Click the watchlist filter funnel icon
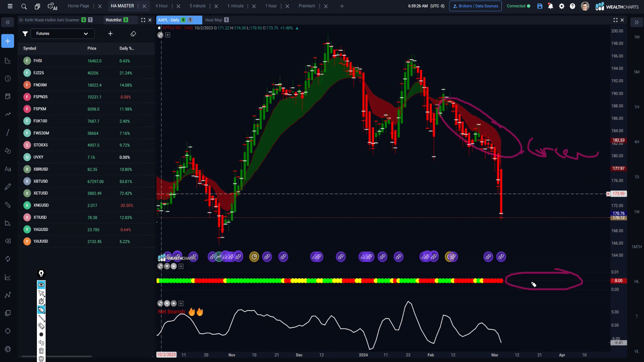This screenshot has height=362, width=644. tap(25, 34)
